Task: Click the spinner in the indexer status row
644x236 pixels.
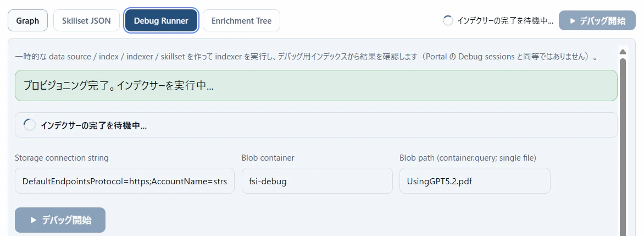Action: point(30,125)
